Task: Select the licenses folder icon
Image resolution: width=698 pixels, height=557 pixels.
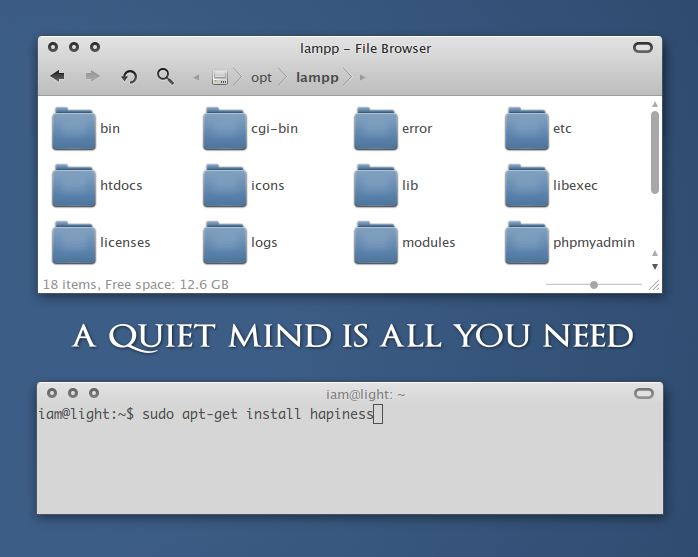Action: pyautogui.click(x=74, y=242)
